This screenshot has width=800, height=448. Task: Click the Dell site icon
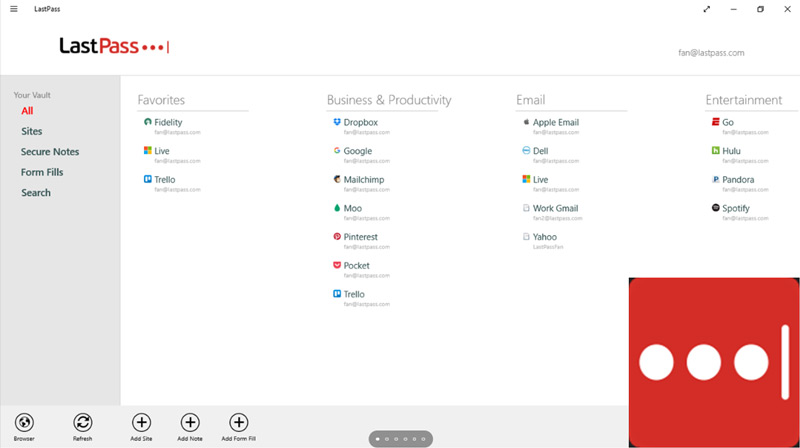click(x=526, y=151)
